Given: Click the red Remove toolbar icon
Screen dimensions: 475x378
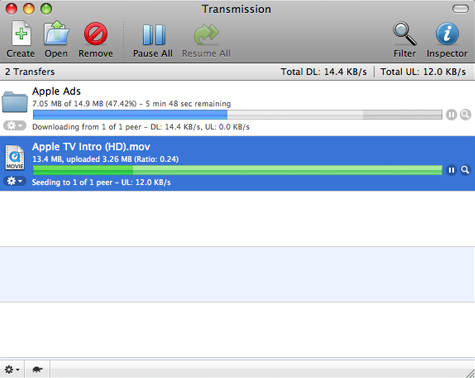Looking at the screenshot, I should pyautogui.click(x=96, y=34).
